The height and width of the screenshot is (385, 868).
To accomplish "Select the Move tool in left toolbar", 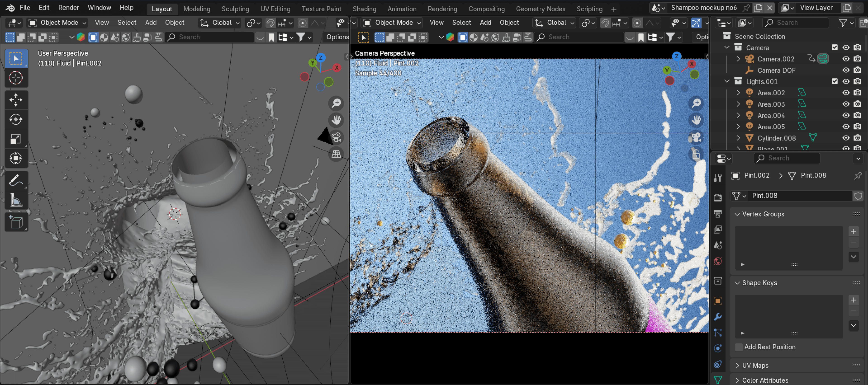I will (16, 100).
